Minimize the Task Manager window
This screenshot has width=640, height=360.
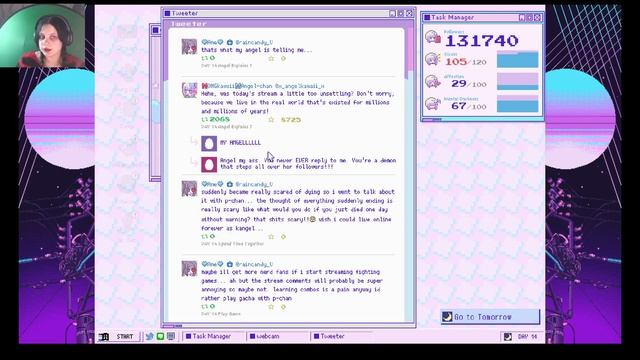[522, 18]
